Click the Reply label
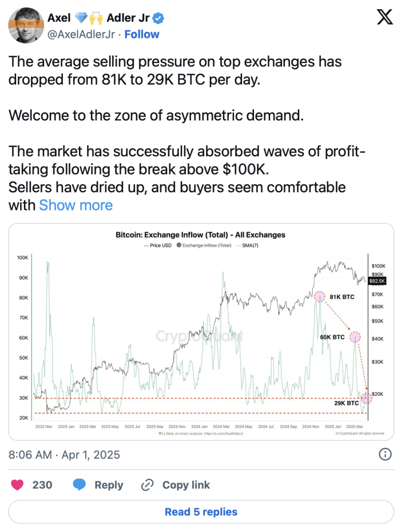 pos(109,485)
